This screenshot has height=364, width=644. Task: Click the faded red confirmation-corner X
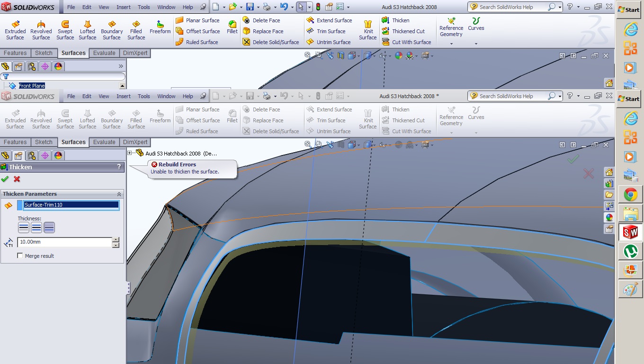[x=589, y=174]
